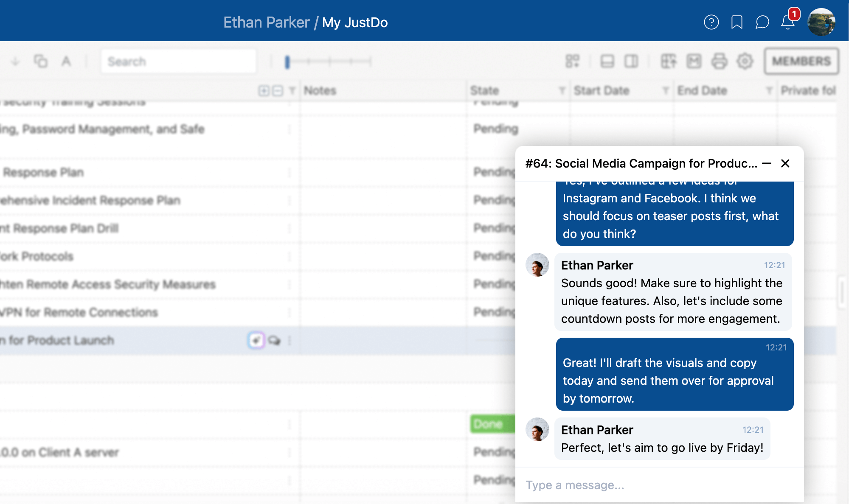
Task: Open the print or export icon
Action: 719,61
